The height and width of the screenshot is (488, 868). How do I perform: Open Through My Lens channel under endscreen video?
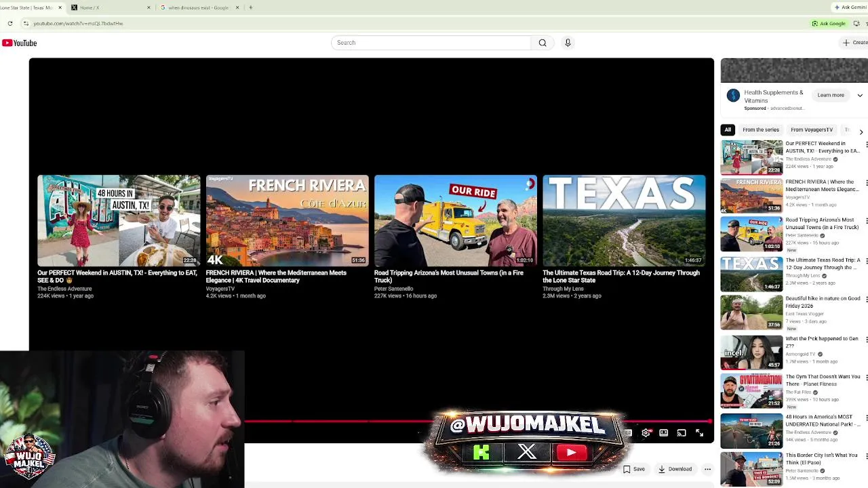pyautogui.click(x=563, y=289)
